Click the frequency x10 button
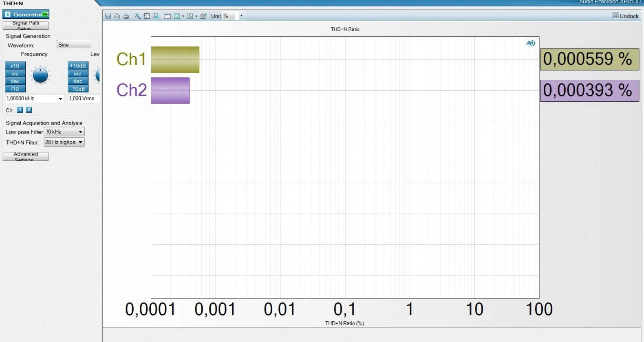Screen dimensions: 644x342 (15, 66)
